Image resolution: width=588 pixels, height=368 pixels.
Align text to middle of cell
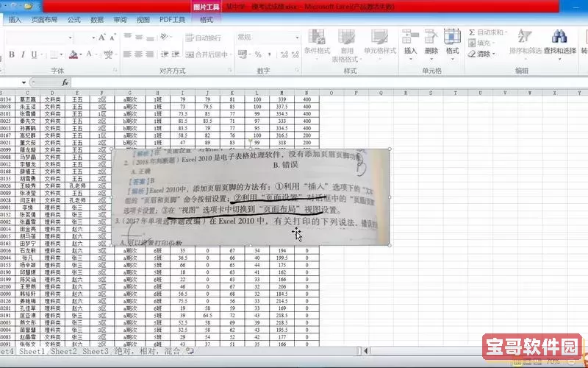point(139,38)
